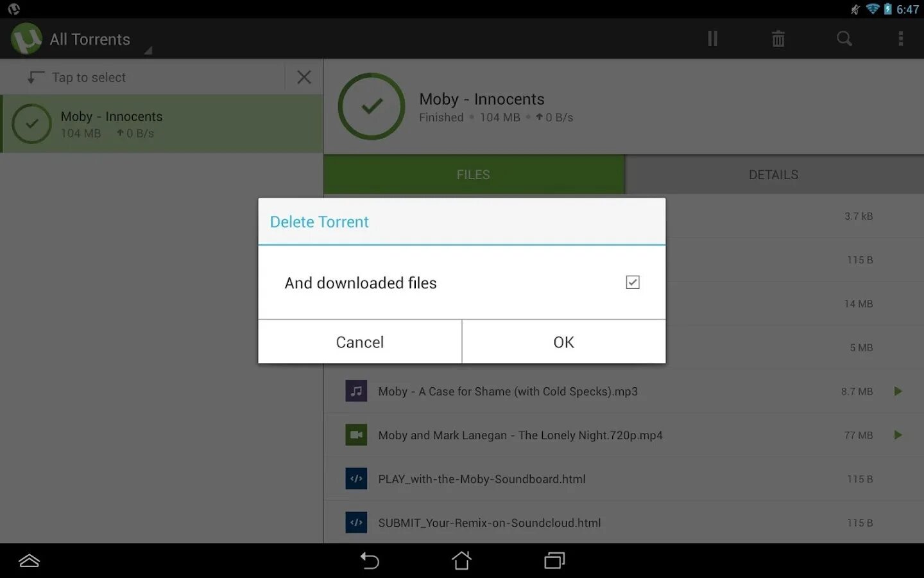Select the Moby - Innocents torrent checkmark
This screenshot has height=578, width=924.
[32, 124]
